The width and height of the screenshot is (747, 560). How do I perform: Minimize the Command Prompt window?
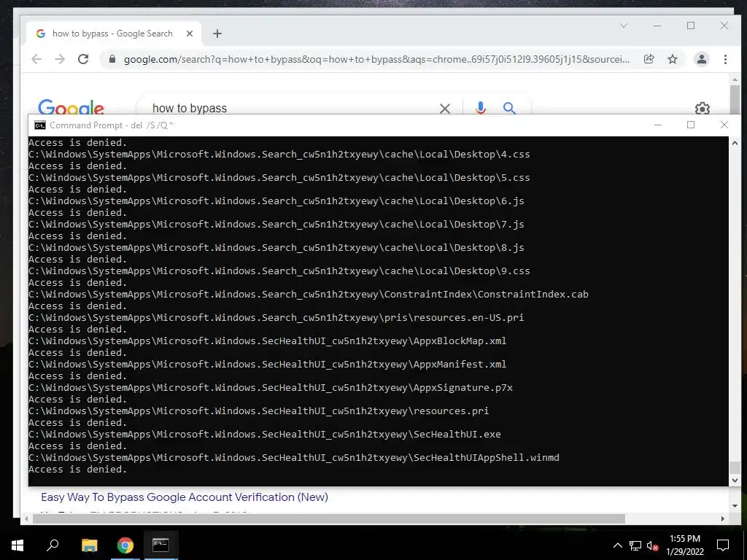(x=658, y=125)
